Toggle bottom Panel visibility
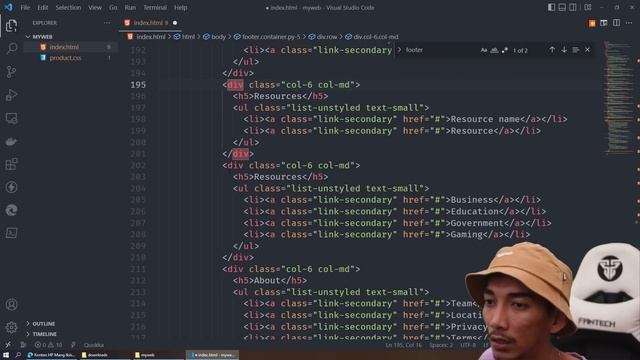 coord(562,7)
